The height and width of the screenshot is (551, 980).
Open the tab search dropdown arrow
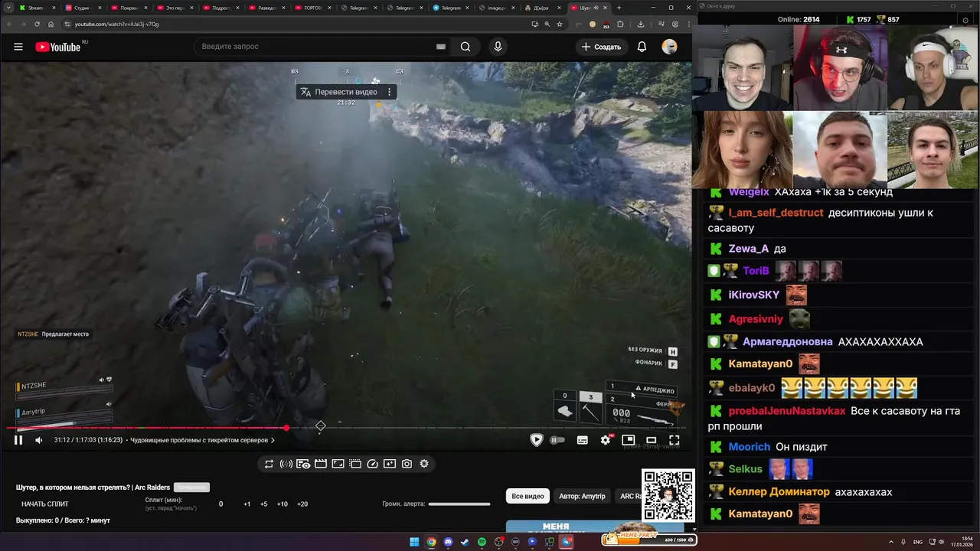7,8
